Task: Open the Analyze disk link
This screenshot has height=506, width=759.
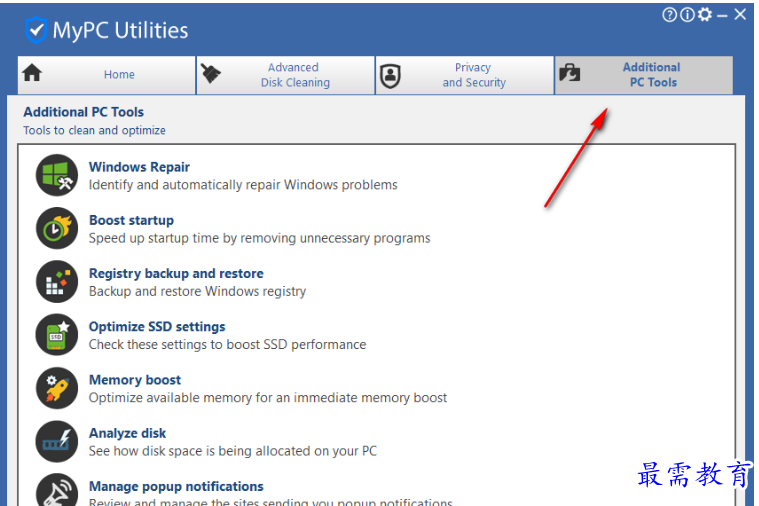Action: 127,433
